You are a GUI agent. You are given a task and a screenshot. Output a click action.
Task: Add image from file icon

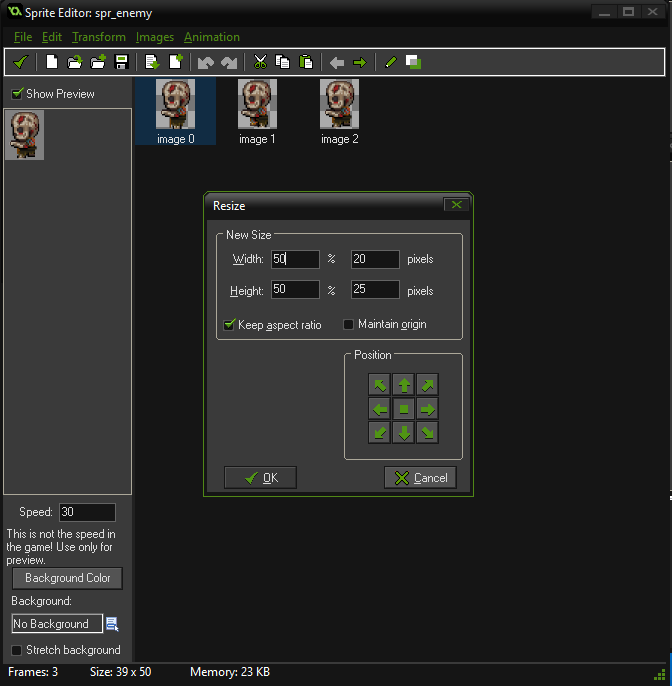coord(98,62)
